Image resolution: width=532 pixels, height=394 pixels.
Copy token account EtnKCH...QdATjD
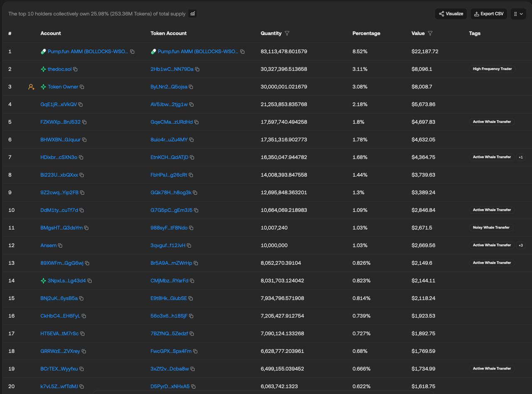(192, 157)
